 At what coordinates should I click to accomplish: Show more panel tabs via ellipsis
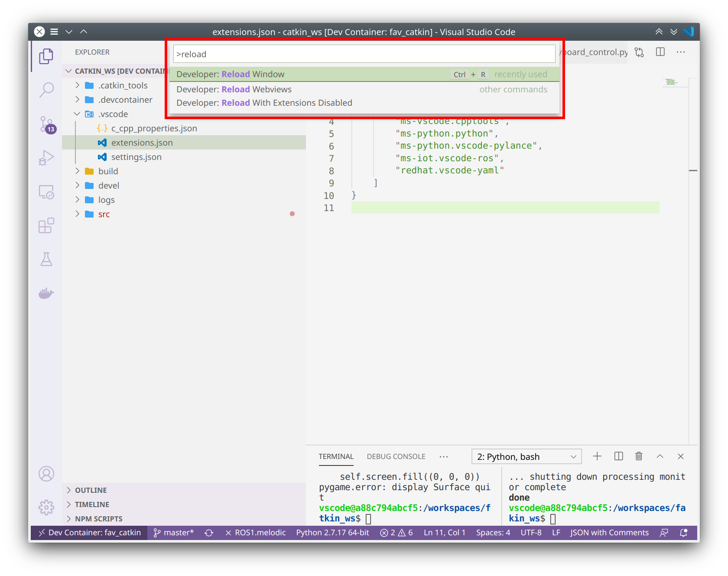pyautogui.click(x=444, y=456)
